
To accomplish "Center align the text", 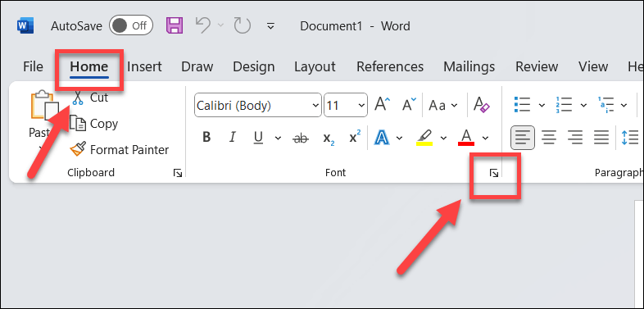I will [549, 138].
